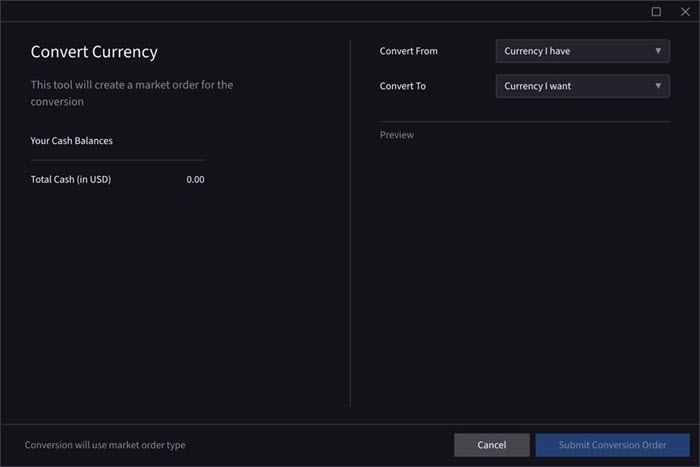
Task: Click the market order type footer note
Action: 105,445
